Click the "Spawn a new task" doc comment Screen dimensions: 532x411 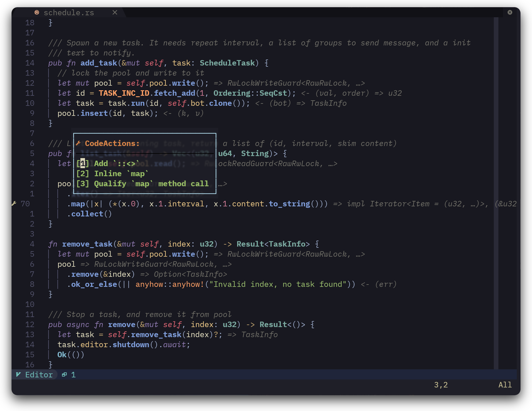[x=260, y=43]
